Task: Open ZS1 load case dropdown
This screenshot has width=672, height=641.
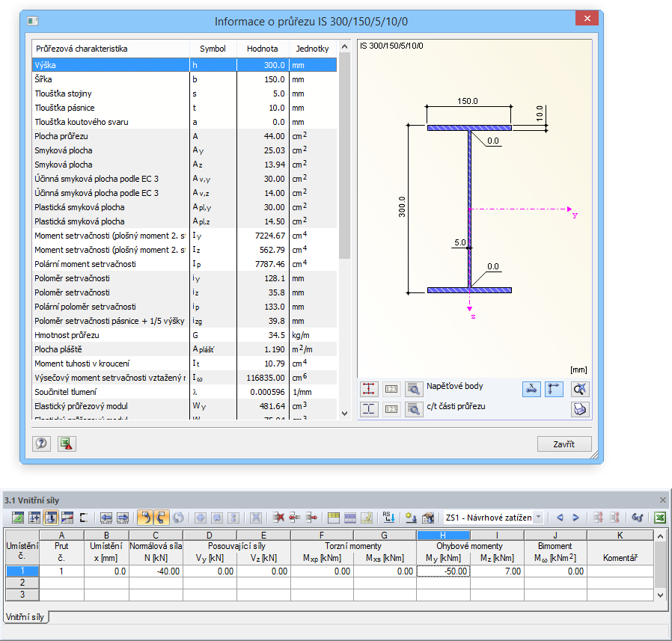Action: 539,517
